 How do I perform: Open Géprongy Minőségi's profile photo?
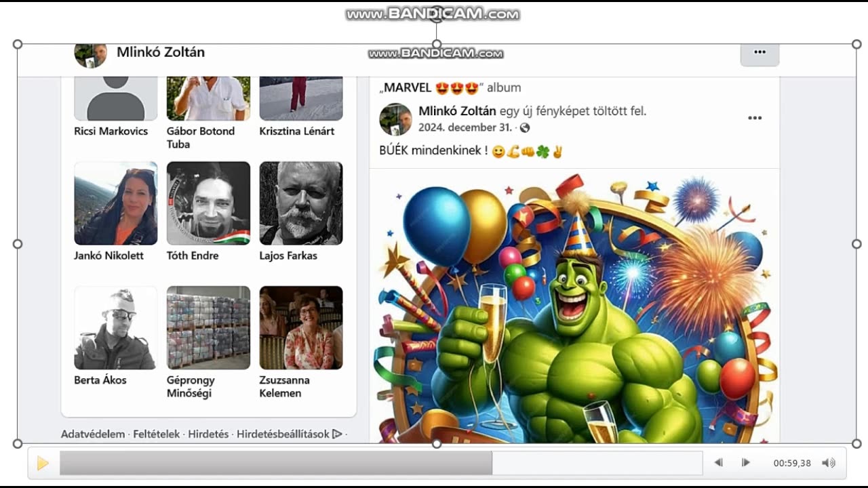(208, 328)
